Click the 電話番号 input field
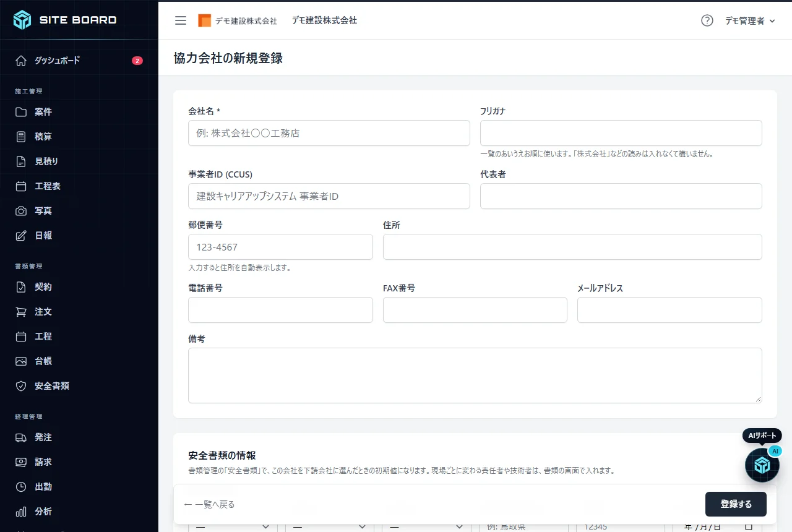 280,310
